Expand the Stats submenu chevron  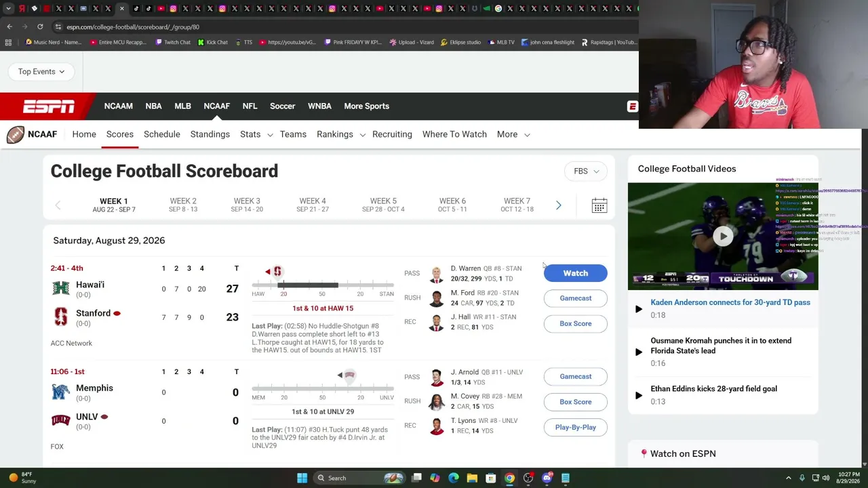point(270,135)
